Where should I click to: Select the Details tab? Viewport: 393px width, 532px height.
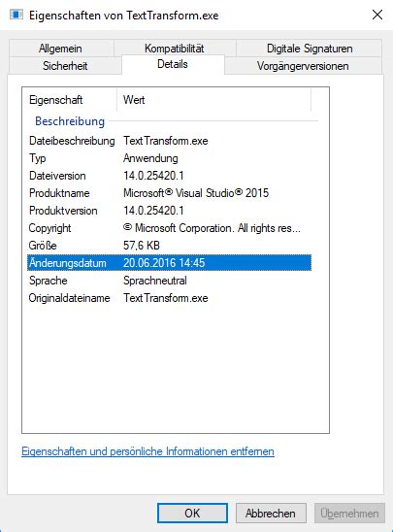click(173, 64)
